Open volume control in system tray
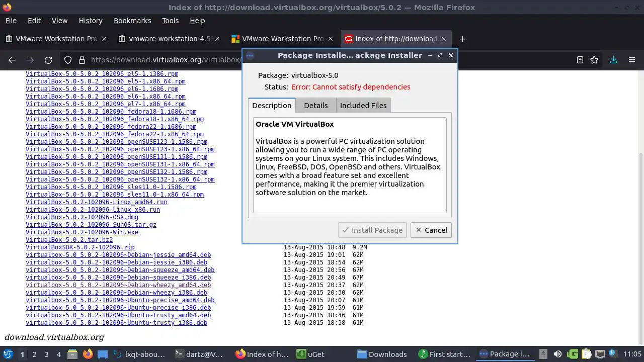 [557, 354]
